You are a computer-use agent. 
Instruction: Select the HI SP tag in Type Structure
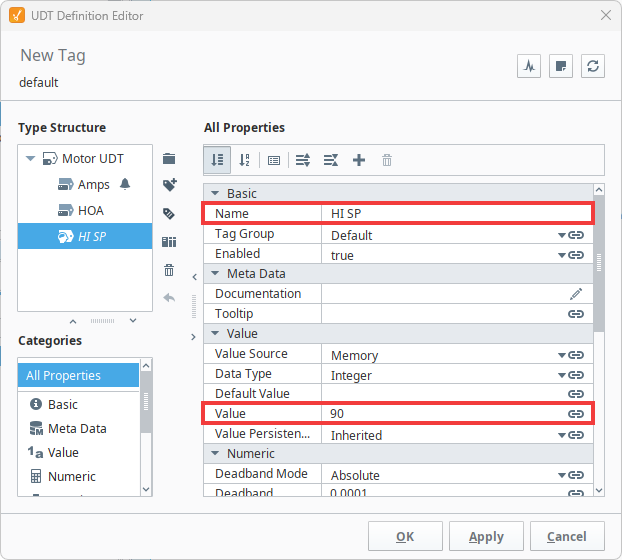[x=85, y=236]
